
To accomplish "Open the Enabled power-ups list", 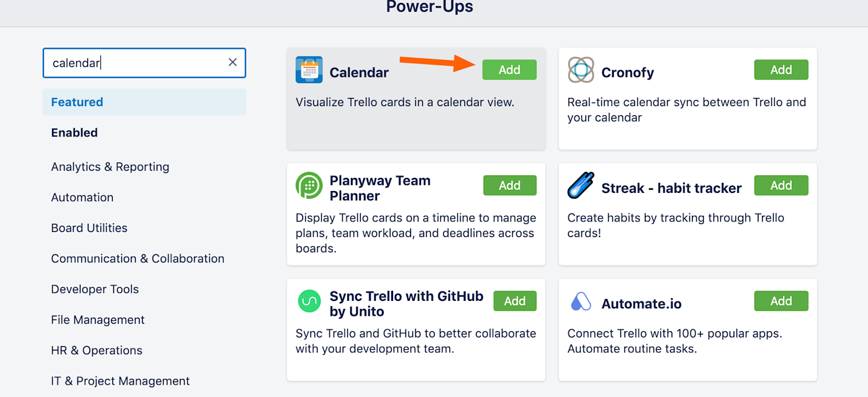I will (x=74, y=133).
